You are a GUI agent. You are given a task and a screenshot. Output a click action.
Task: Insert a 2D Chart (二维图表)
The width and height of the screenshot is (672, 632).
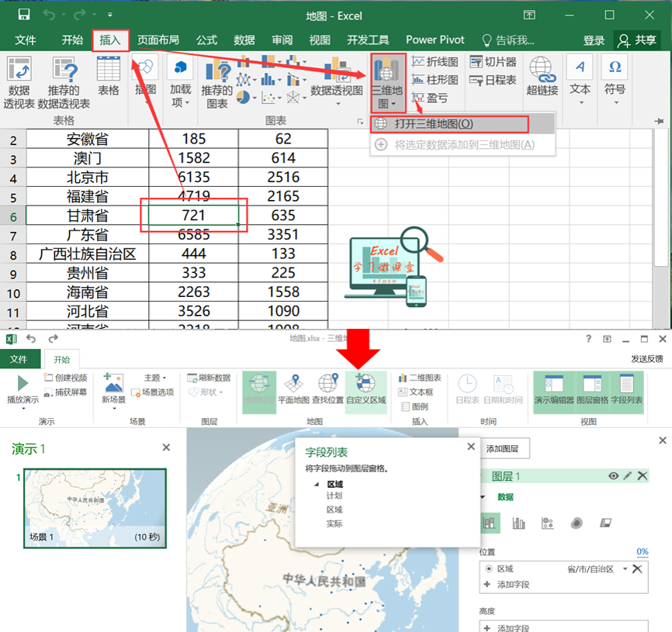point(420,378)
